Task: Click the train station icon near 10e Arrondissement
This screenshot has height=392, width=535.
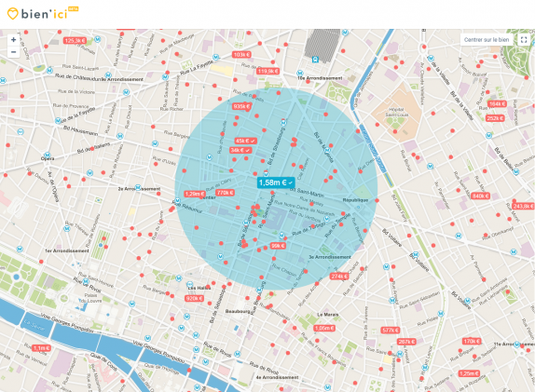Action: click(315, 60)
